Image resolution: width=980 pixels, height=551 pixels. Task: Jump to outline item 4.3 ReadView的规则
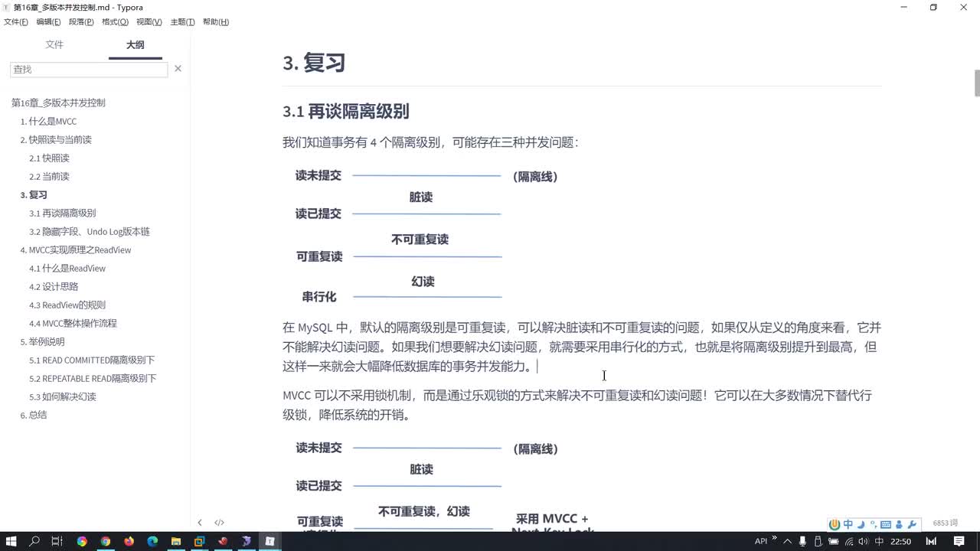(67, 305)
